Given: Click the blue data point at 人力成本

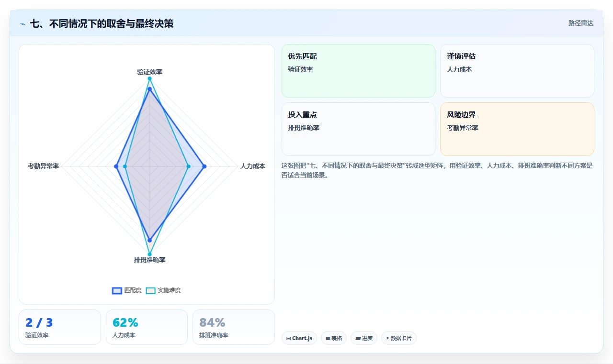Looking at the screenshot, I should coord(204,166).
